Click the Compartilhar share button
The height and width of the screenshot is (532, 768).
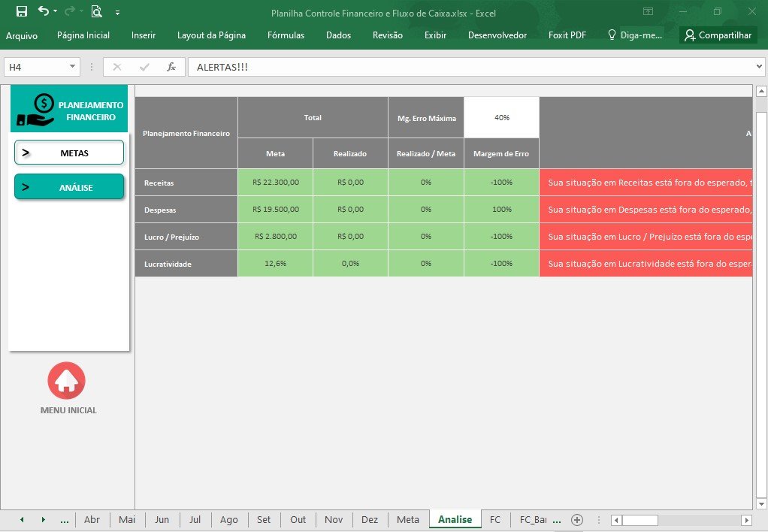[x=718, y=35]
